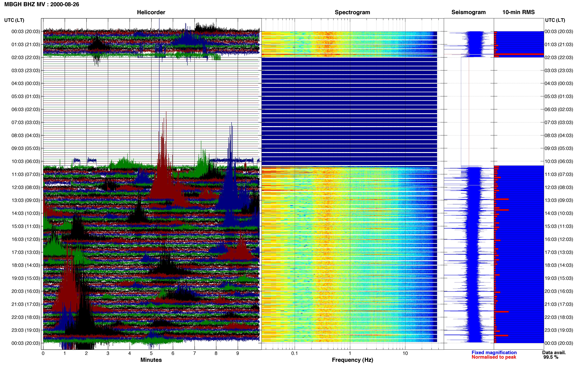Image resolution: width=588 pixels, height=368 pixels.
Task: Click left time label '04:03 (00:03)'
Action: click(26, 83)
